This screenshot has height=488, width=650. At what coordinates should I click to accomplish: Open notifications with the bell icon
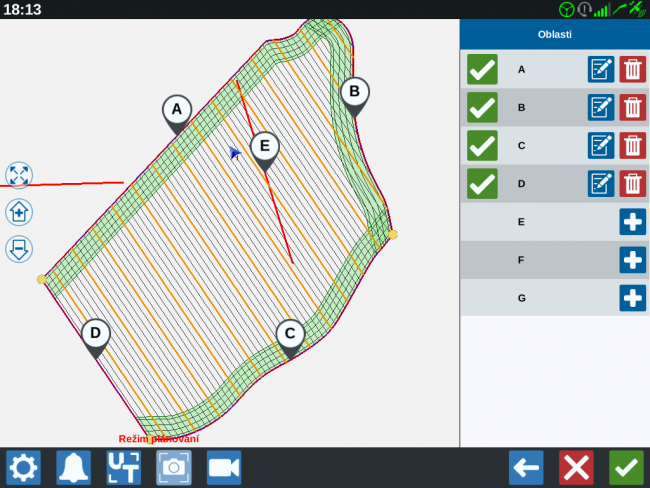(x=73, y=468)
